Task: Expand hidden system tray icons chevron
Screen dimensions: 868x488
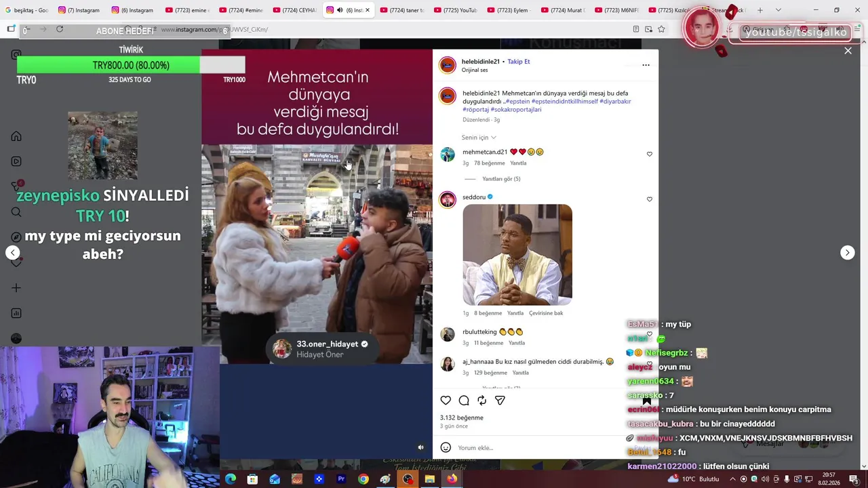Action: coord(732,479)
